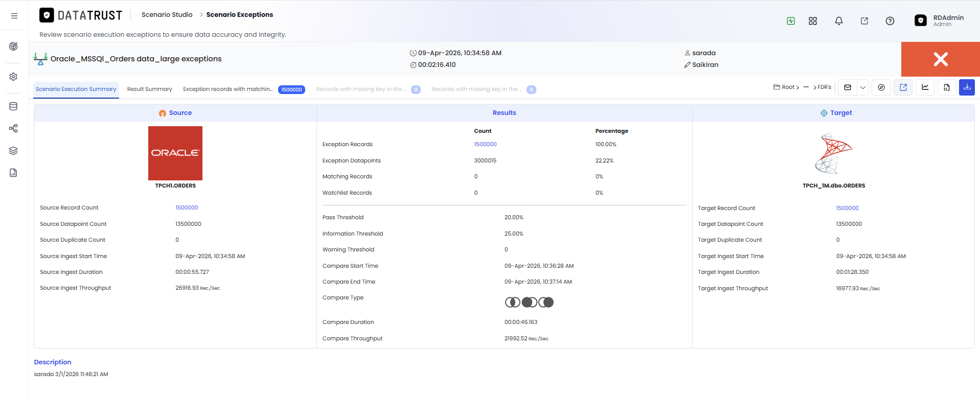Click the editor name Saikiran
Screen dimensions: 980x395
[x=705, y=65]
